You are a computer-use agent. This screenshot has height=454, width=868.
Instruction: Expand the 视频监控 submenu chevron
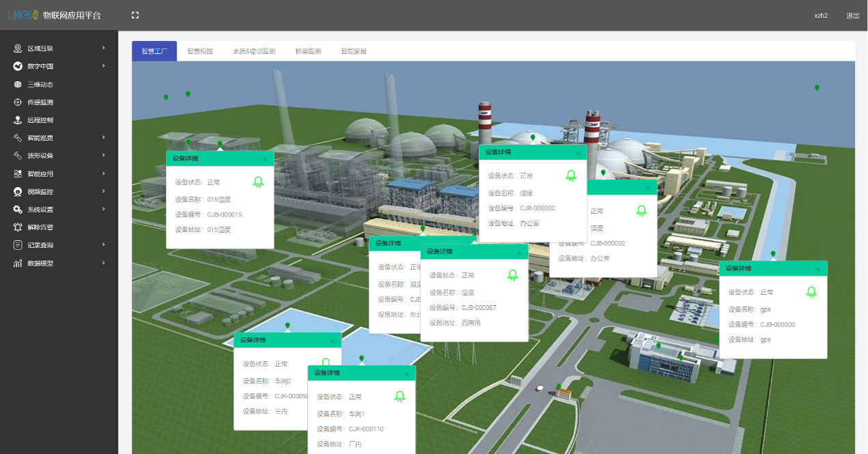click(104, 192)
